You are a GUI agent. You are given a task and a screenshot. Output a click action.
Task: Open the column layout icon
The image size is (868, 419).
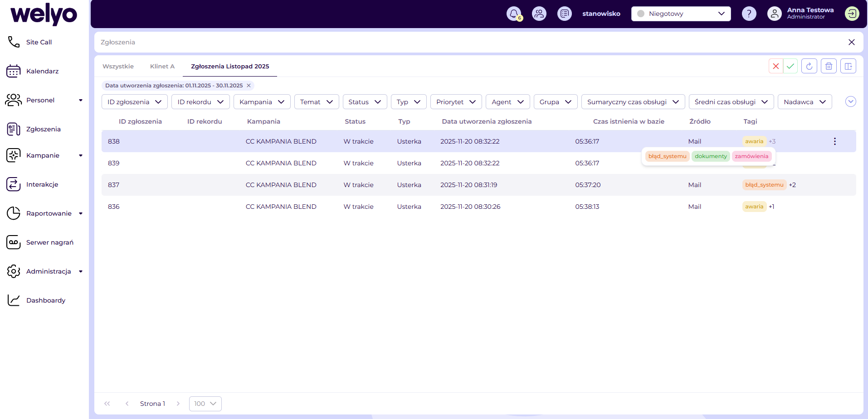click(x=848, y=66)
